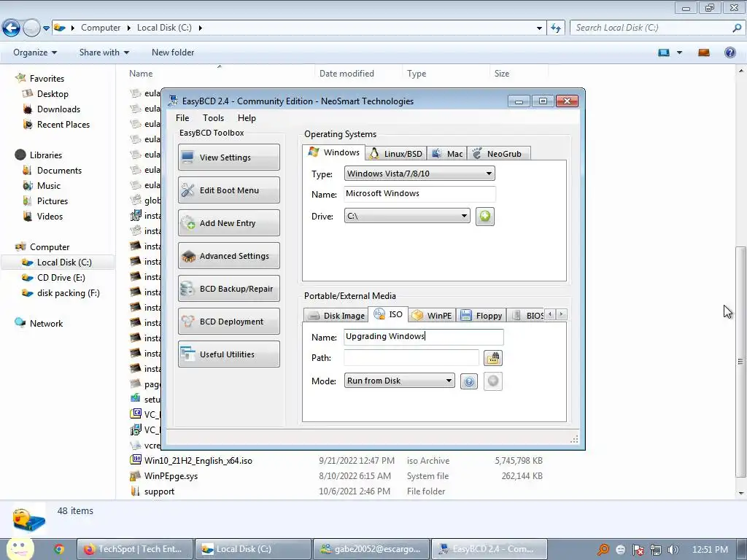Select Pictures library
The height and width of the screenshot is (560, 747).
(53, 201)
